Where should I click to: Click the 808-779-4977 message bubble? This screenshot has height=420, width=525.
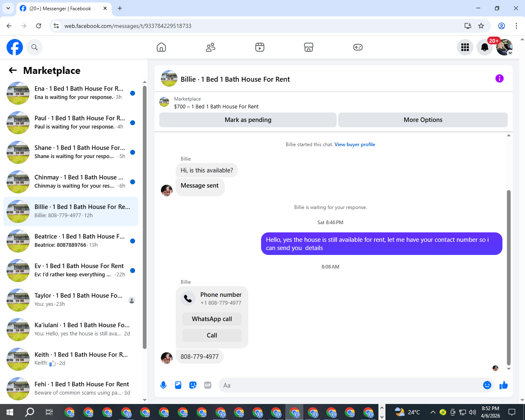[x=199, y=357]
